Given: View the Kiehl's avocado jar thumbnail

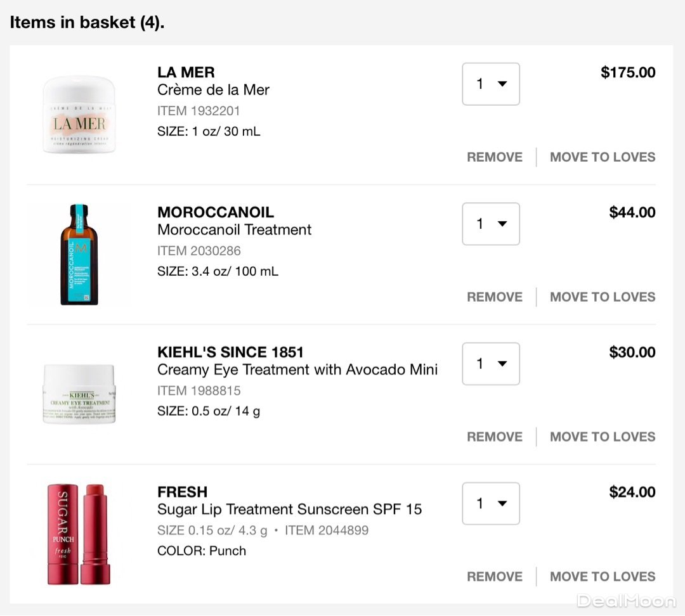Looking at the screenshot, I should coord(79,394).
